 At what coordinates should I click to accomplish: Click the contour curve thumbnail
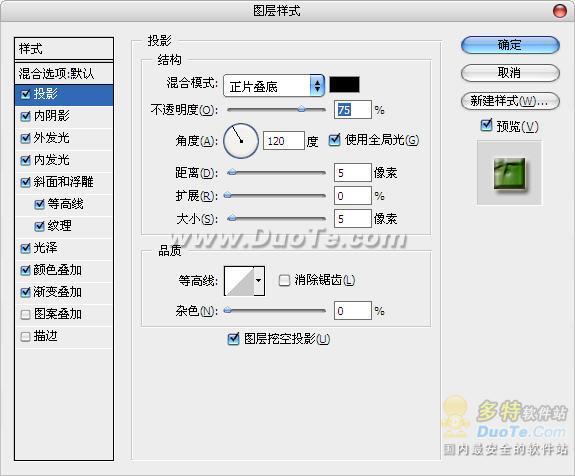coord(239,281)
